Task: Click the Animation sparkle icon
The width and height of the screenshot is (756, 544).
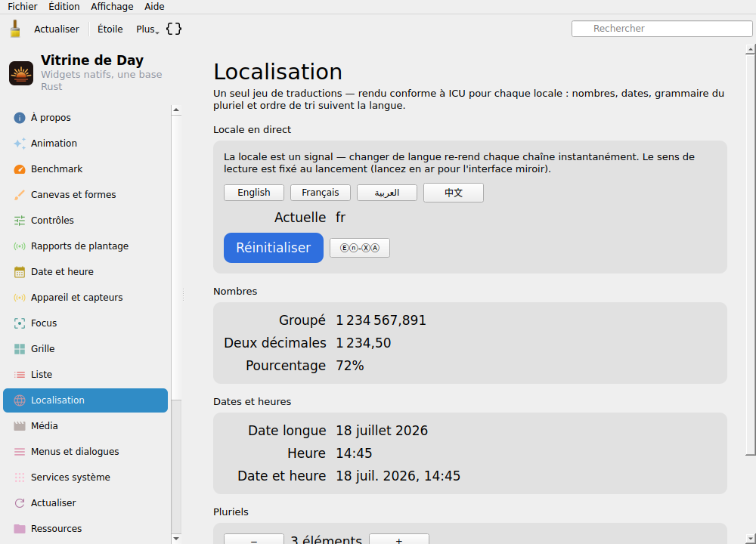Action: click(20, 143)
